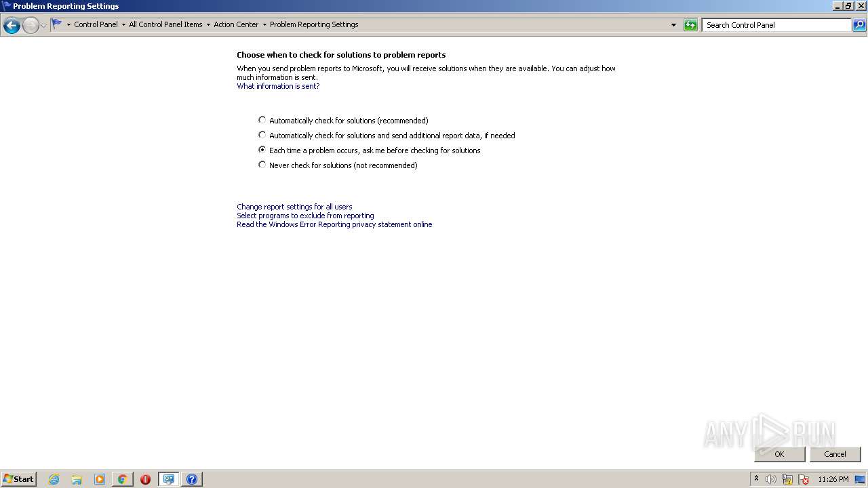Expand dropdown arrow after Action Center breadcrumb
The width and height of the screenshot is (868, 488).
click(264, 25)
